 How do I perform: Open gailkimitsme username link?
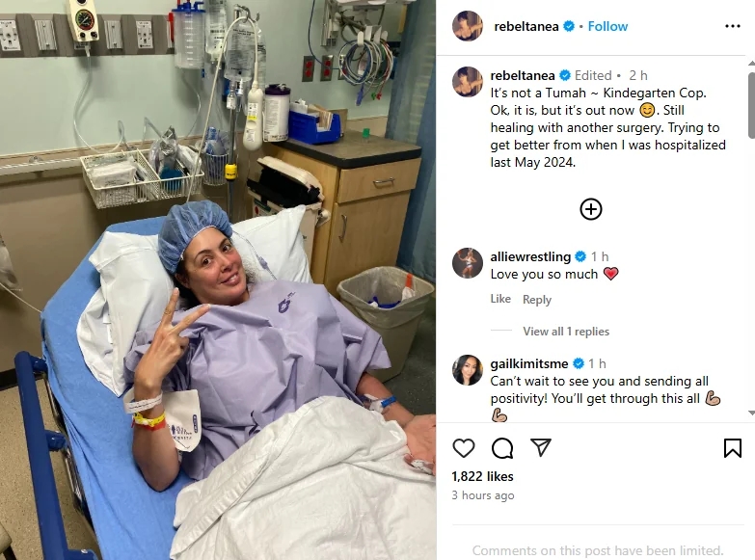tap(528, 363)
